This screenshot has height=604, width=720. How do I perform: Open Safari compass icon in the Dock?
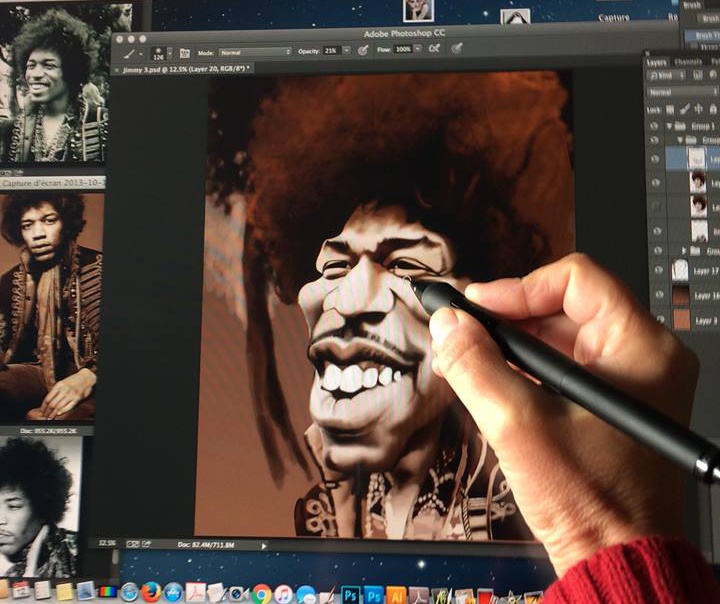coord(129,593)
